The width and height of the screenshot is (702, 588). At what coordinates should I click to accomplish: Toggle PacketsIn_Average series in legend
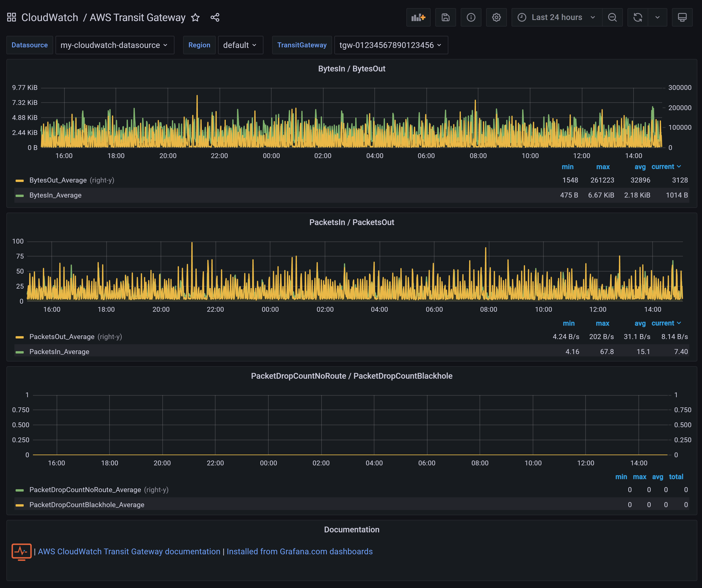click(x=59, y=351)
